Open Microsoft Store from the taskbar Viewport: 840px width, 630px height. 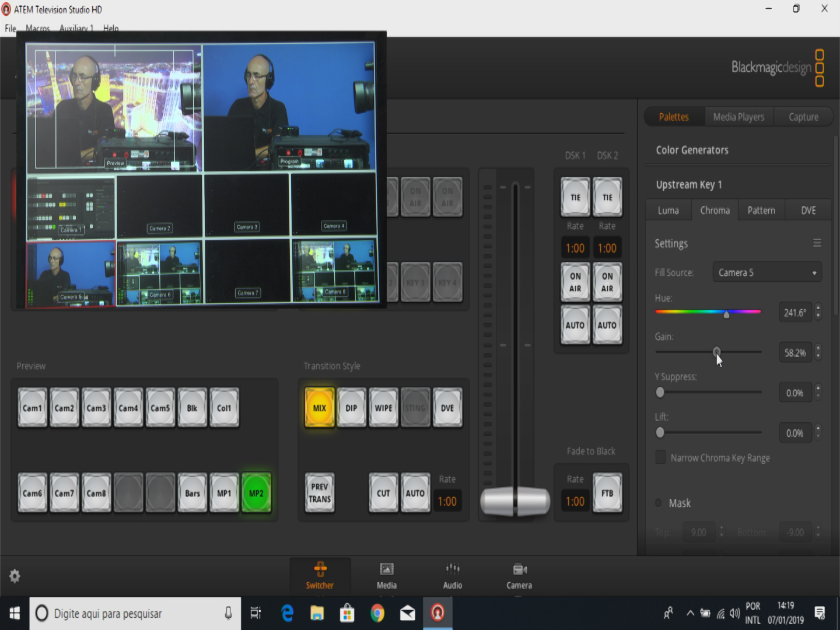click(347, 613)
